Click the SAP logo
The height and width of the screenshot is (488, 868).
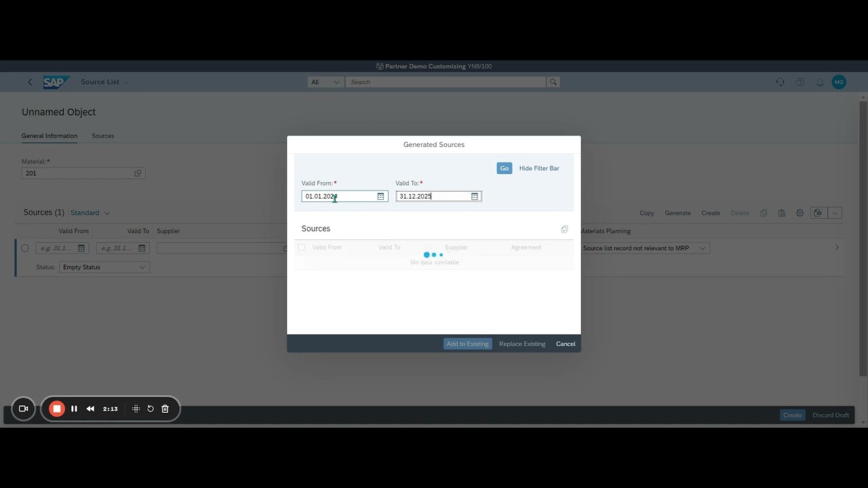tap(56, 82)
